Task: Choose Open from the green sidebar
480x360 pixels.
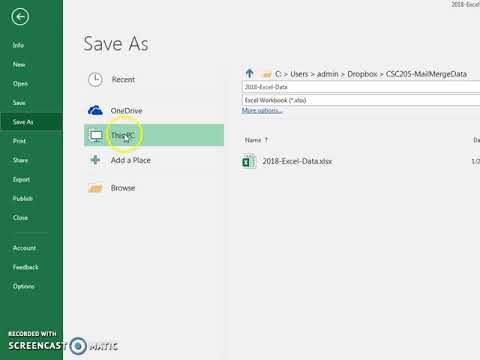Action: tap(20, 84)
